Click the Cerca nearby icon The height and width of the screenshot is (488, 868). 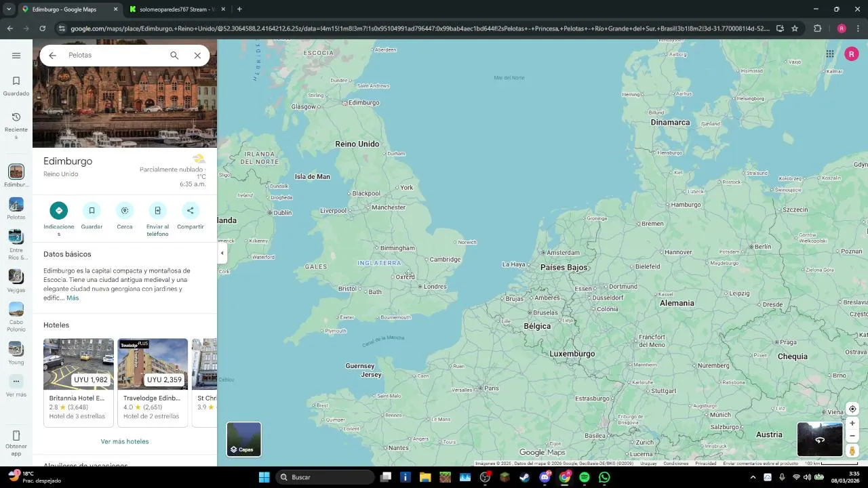click(125, 210)
